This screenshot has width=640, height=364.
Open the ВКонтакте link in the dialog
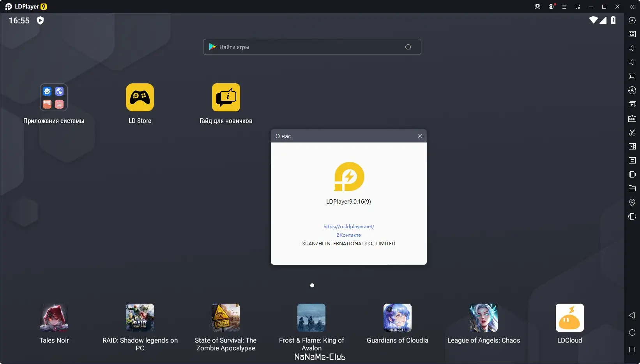(349, 235)
